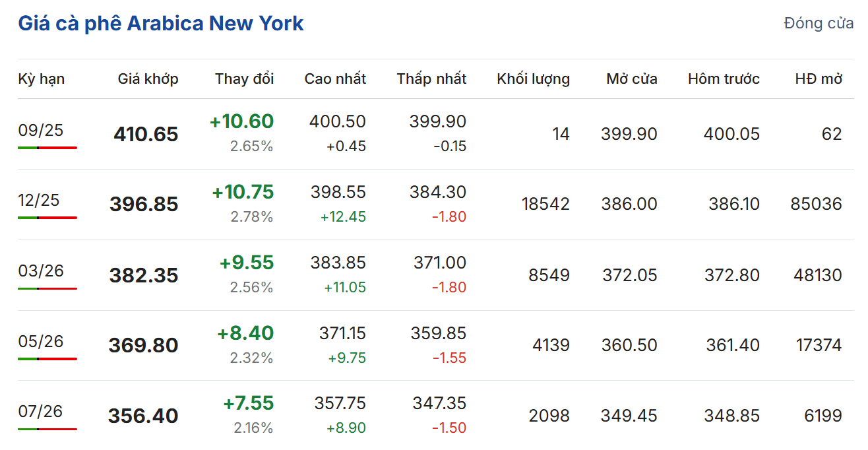Open the 03/26 contract term
Screen dimensions: 868x450
tap(41, 271)
